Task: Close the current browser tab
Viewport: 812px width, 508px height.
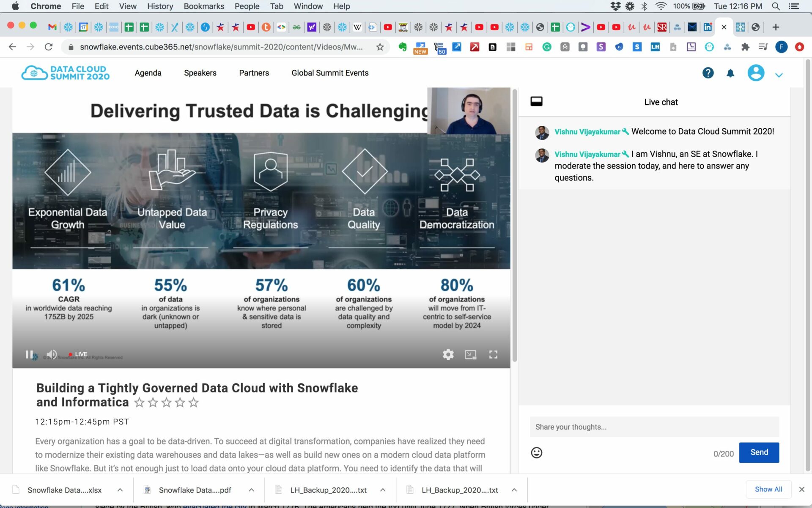Action: [x=724, y=27]
